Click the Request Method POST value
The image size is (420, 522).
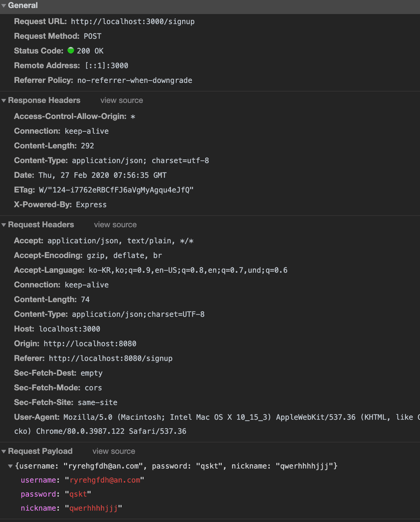point(92,36)
